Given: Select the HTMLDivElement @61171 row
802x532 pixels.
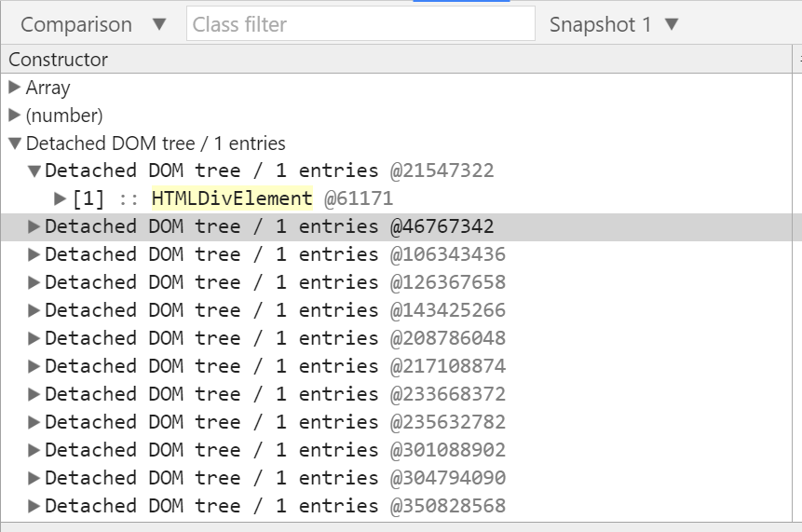Looking at the screenshot, I should pyautogui.click(x=397, y=198).
